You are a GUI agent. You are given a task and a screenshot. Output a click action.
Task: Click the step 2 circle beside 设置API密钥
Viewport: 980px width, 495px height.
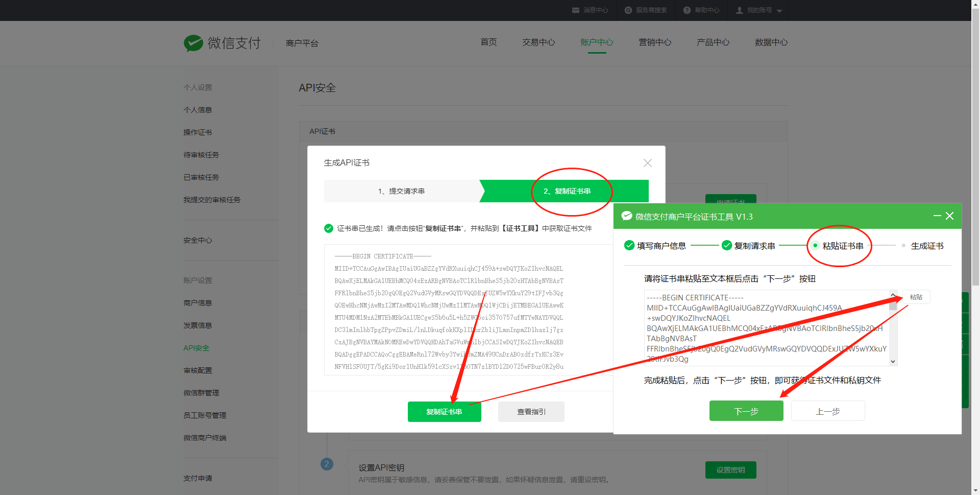click(x=327, y=464)
